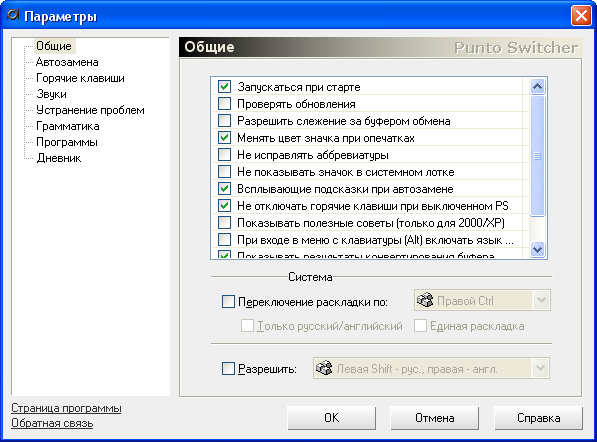Click the OK button
The image size is (597, 442).
(331, 418)
